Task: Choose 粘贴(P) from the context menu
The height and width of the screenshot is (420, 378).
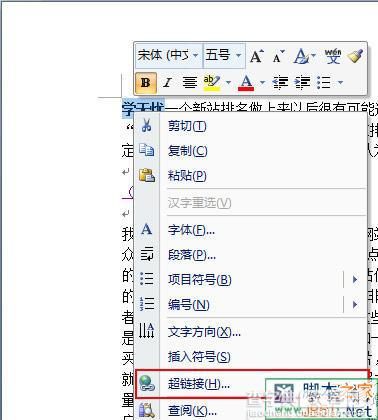Action: 250,175
